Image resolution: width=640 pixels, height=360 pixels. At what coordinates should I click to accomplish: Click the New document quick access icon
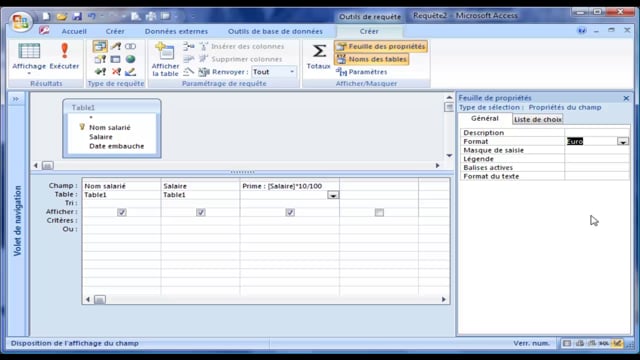(x=46, y=16)
